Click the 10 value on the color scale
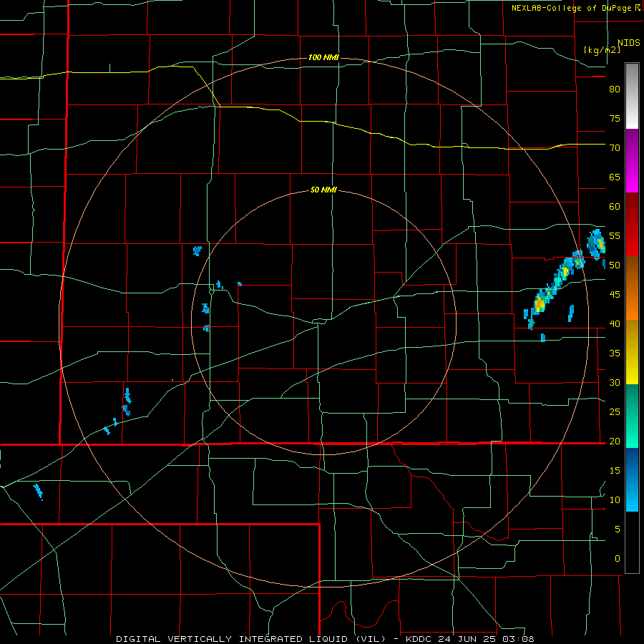The height and width of the screenshot is (644, 644). tap(615, 500)
